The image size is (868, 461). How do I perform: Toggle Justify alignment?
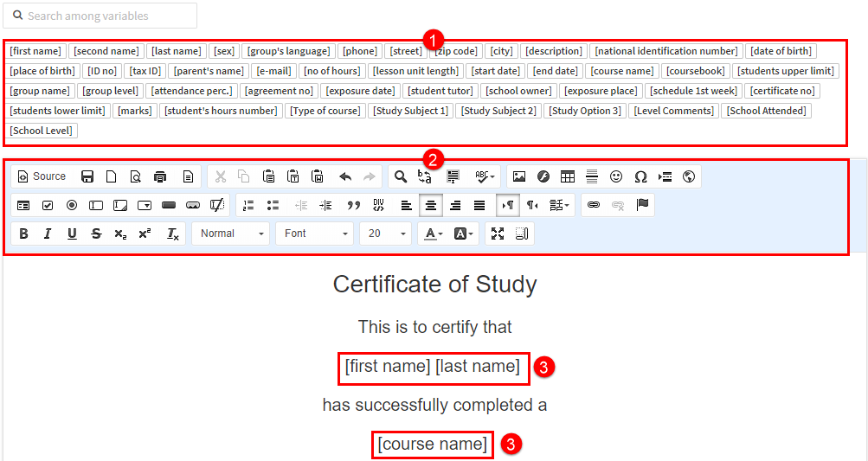(x=479, y=205)
